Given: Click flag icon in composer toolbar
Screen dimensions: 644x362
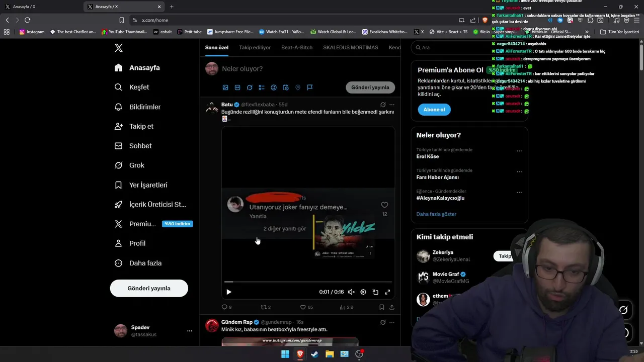Looking at the screenshot, I should click(x=310, y=87).
